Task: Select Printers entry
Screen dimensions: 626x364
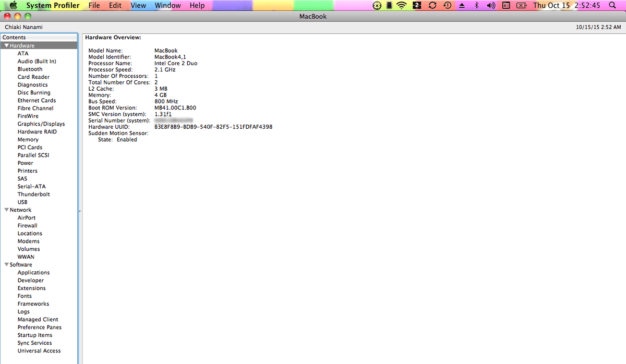Action: pyautogui.click(x=27, y=171)
